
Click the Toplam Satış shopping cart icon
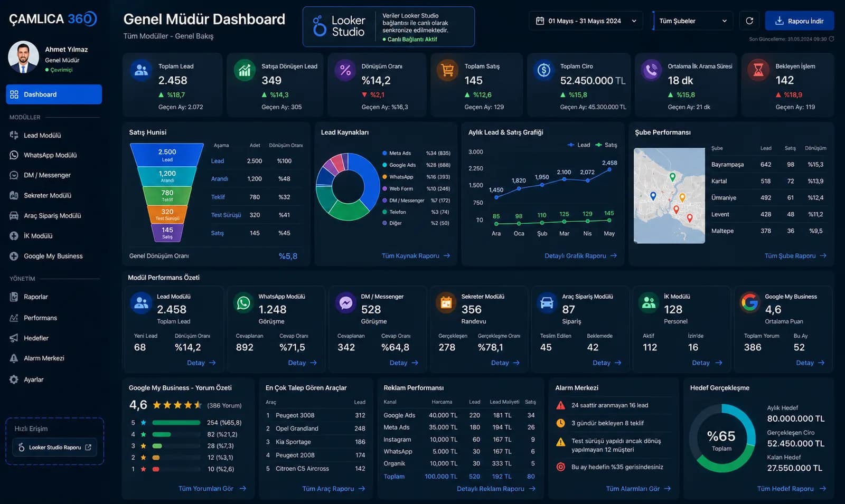click(x=447, y=70)
